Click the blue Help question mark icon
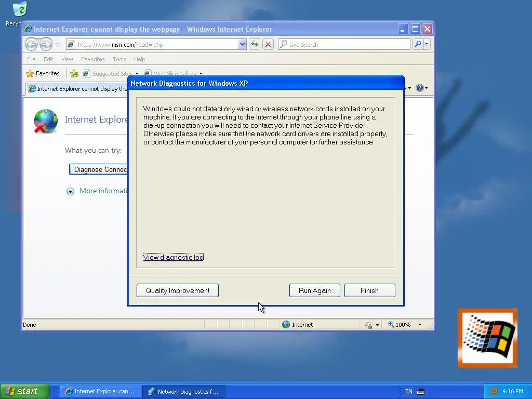This screenshot has height=399, width=532. click(x=419, y=88)
